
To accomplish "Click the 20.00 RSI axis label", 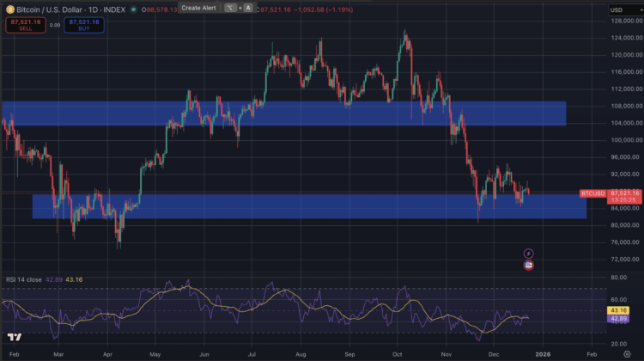I will click(619, 344).
